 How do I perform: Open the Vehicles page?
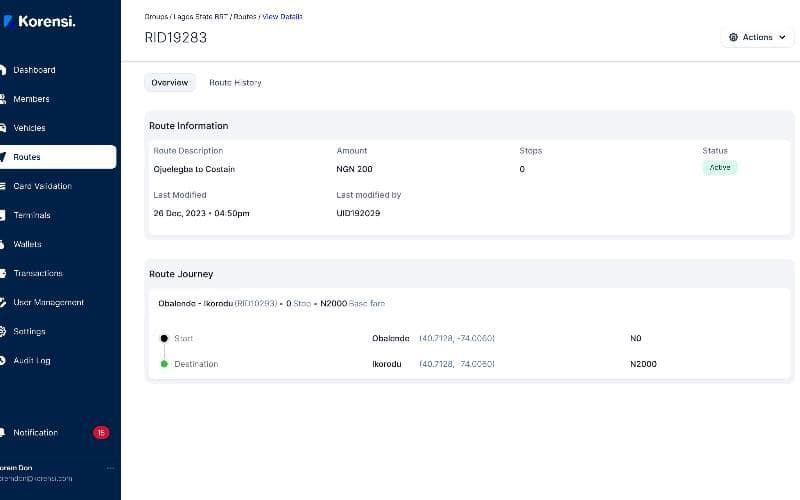29,128
